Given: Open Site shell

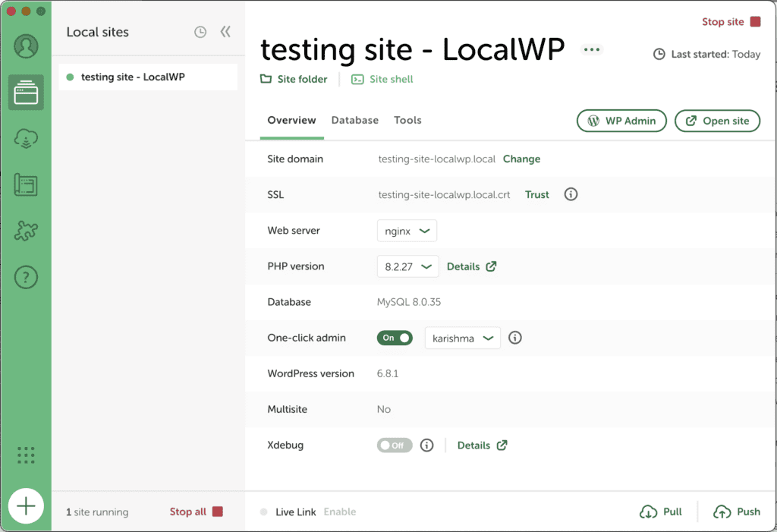Looking at the screenshot, I should (382, 79).
